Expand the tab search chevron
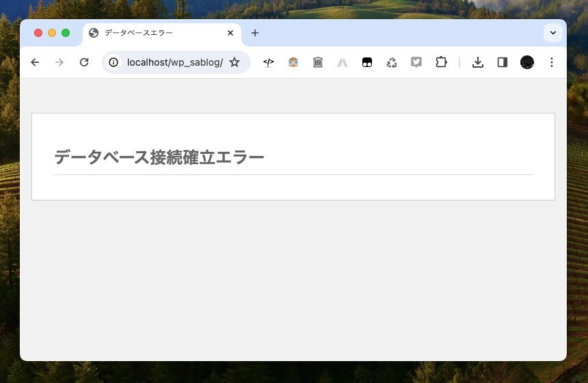 pyautogui.click(x=552, y=33)
